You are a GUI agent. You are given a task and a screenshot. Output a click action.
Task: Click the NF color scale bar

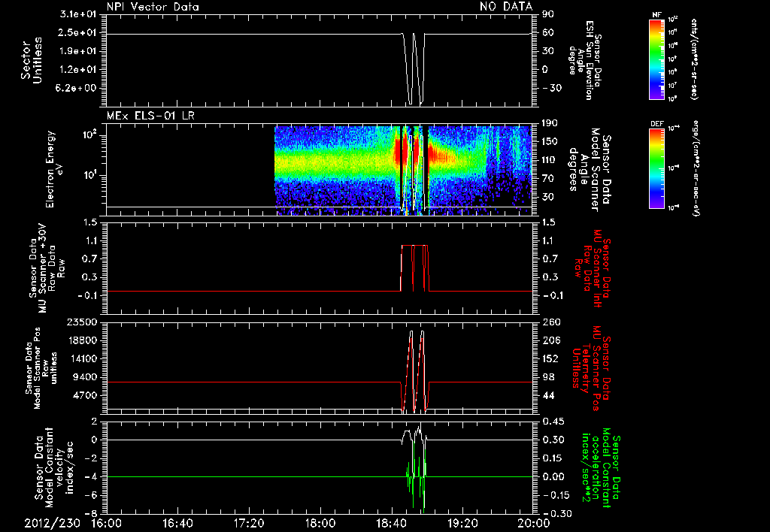click(656, 59)
